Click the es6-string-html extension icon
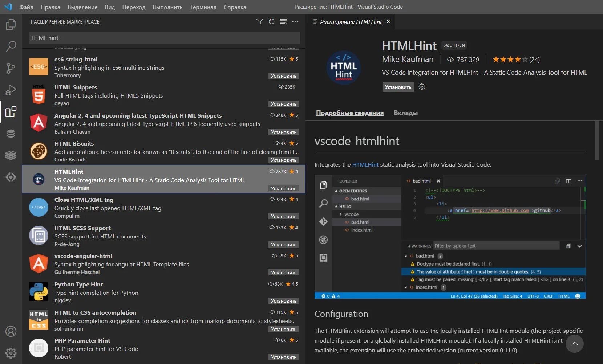This screenshot has height=364, width=603. (39, 67)
